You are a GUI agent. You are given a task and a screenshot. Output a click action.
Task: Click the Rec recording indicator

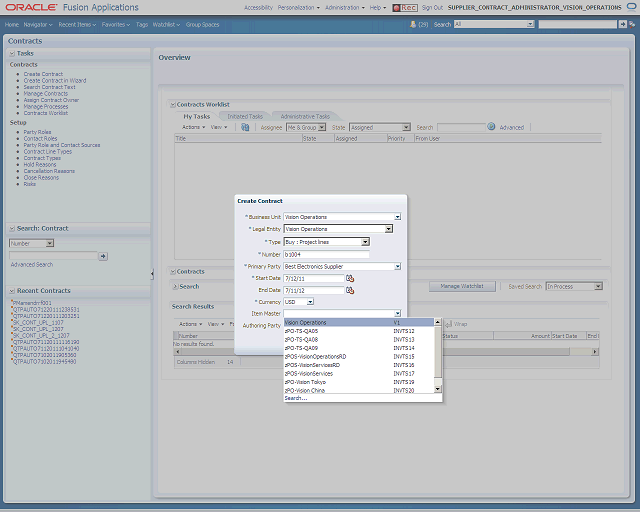(x=404, y=8)
